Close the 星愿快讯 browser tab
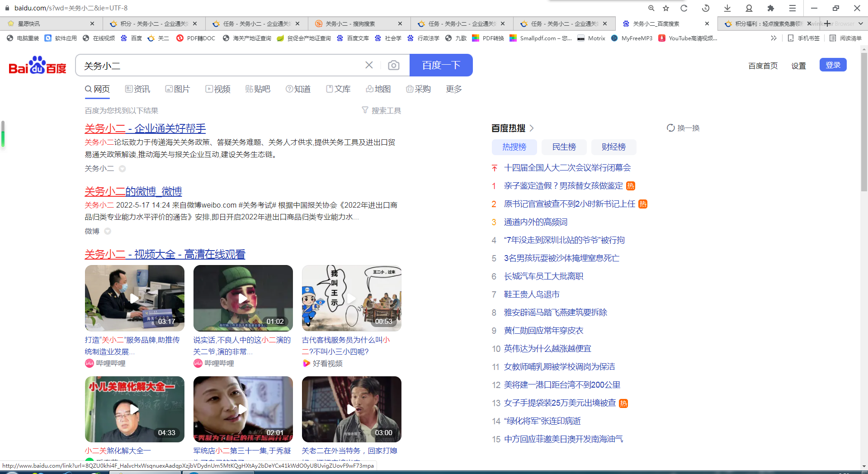Image resolution: width=868 pixels, height=474 pixels. (x=92, y=24)
